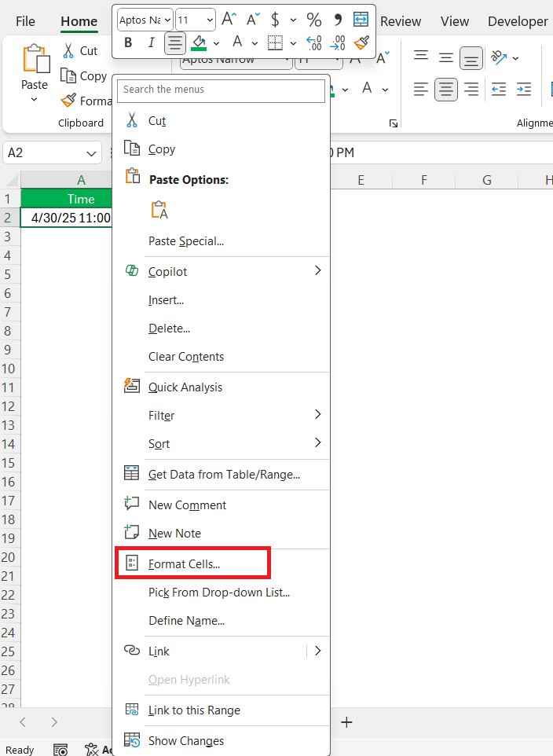Open Paste Special from context menu

pyautogui.click(x=221, y=241)
